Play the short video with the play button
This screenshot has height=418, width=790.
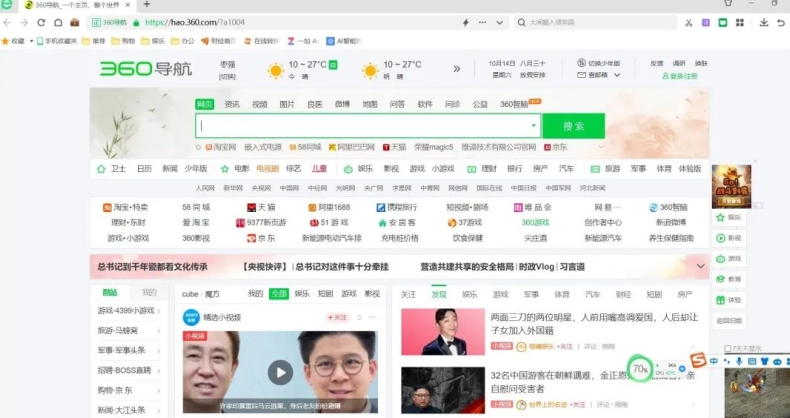pos(280,373)
